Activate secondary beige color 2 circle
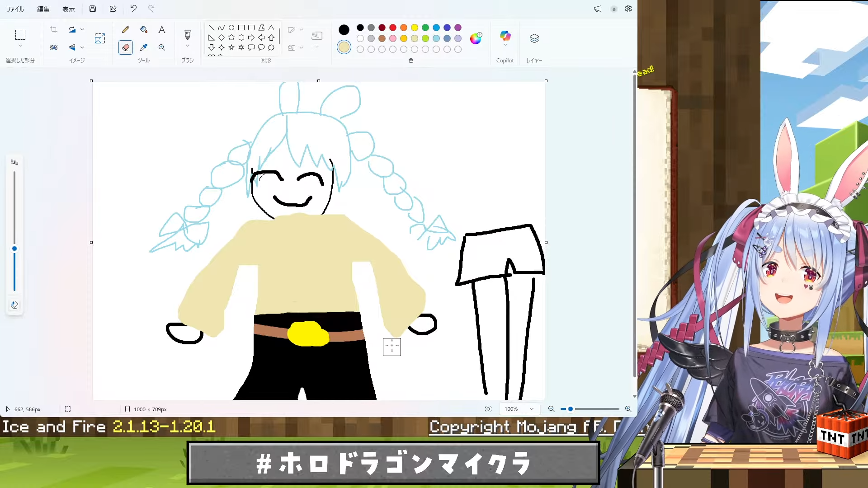868x488 pixels. point(344,47)
